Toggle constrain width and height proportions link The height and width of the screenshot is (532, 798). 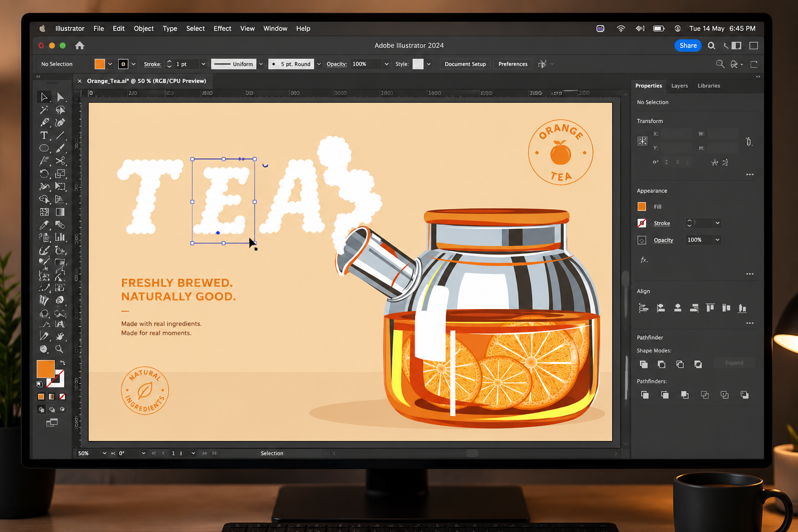click(749, 141)
